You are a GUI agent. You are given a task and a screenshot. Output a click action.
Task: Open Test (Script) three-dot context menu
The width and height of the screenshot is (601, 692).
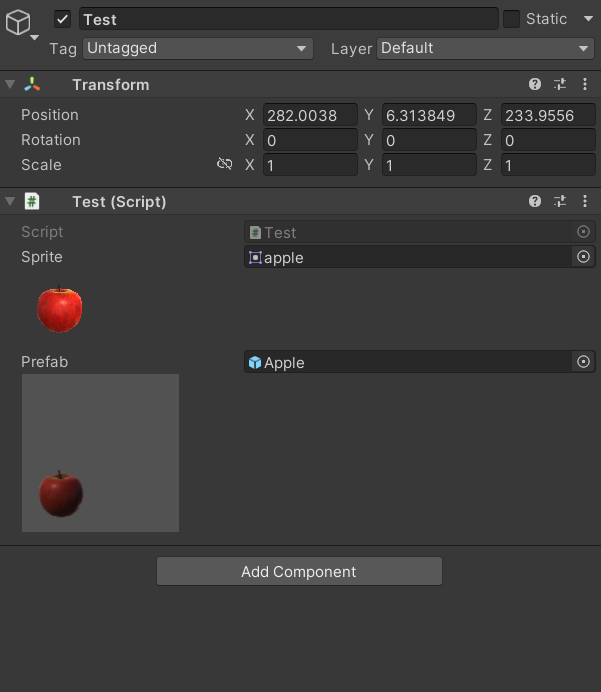click(585, 201)
